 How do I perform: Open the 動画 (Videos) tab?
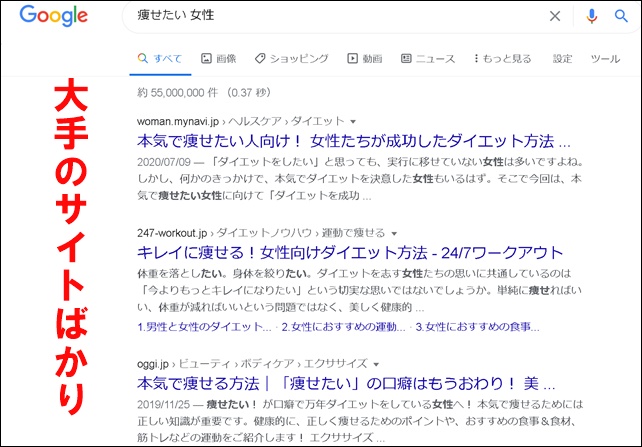(x=365, y=59)
